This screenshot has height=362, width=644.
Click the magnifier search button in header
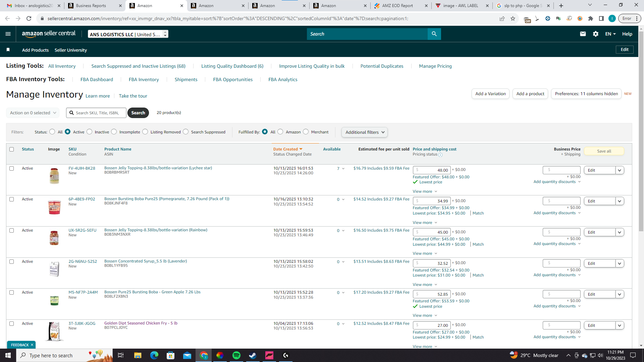[434, 34]
